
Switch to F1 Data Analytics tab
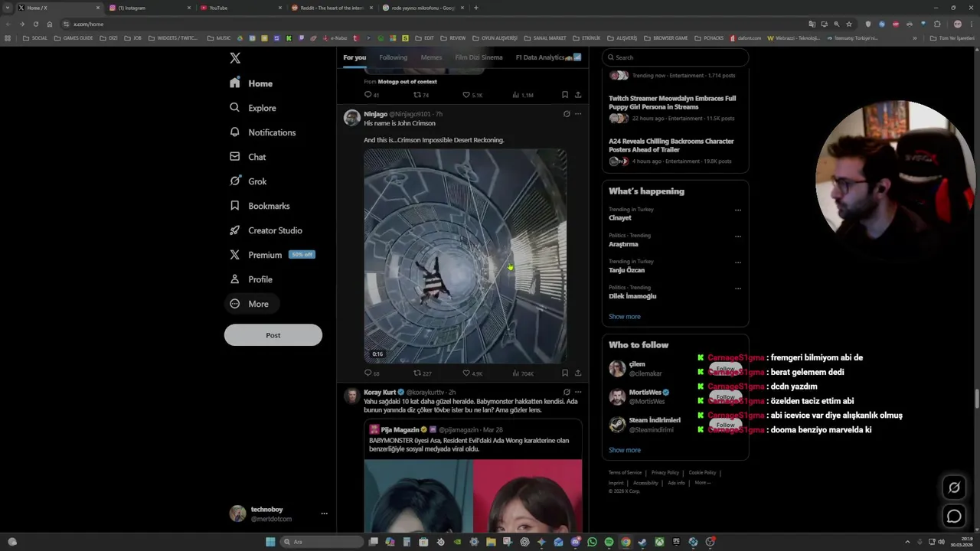(x=548, y=57)
